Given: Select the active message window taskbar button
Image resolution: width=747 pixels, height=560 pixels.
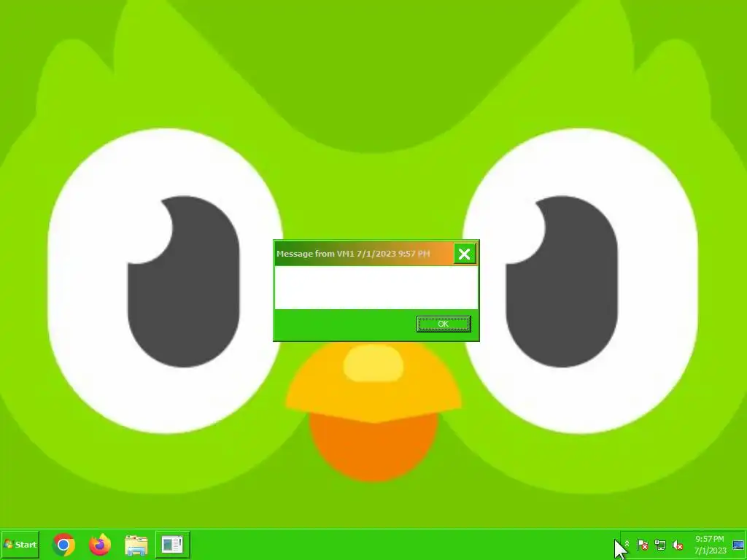Looking at the screenshot, I should click(172, 544).
